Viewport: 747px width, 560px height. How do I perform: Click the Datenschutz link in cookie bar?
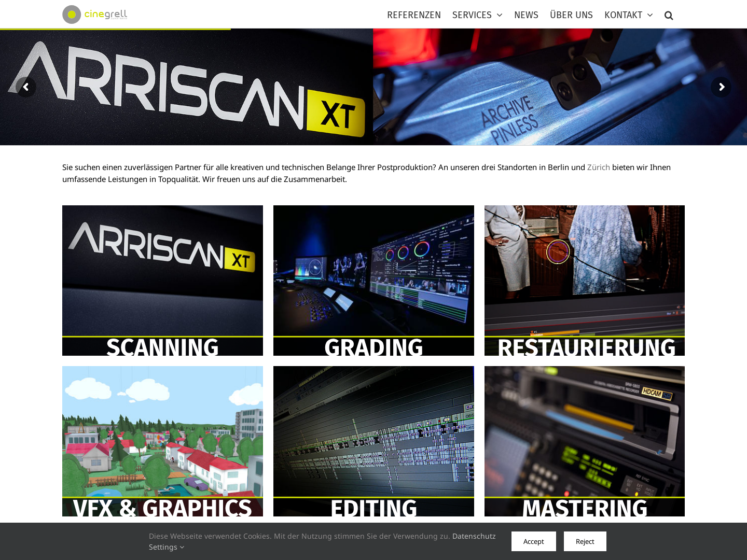tap(474, 536)
